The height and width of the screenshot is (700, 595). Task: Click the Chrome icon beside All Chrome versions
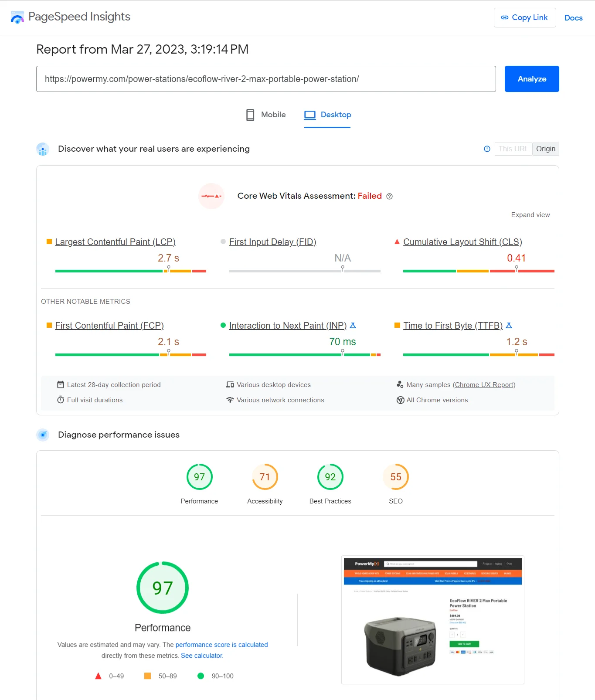pyautogui.click(x=400, y=400)
